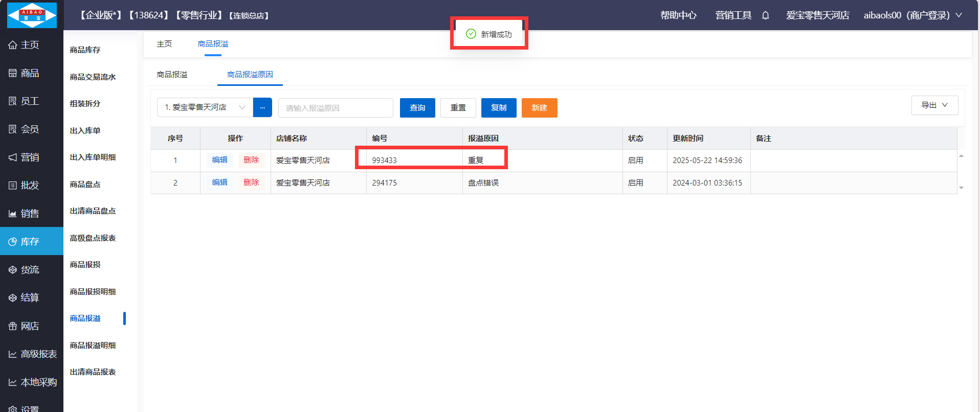Open the 网店 sidebar module
980x412 pixels.
(32, 326)
